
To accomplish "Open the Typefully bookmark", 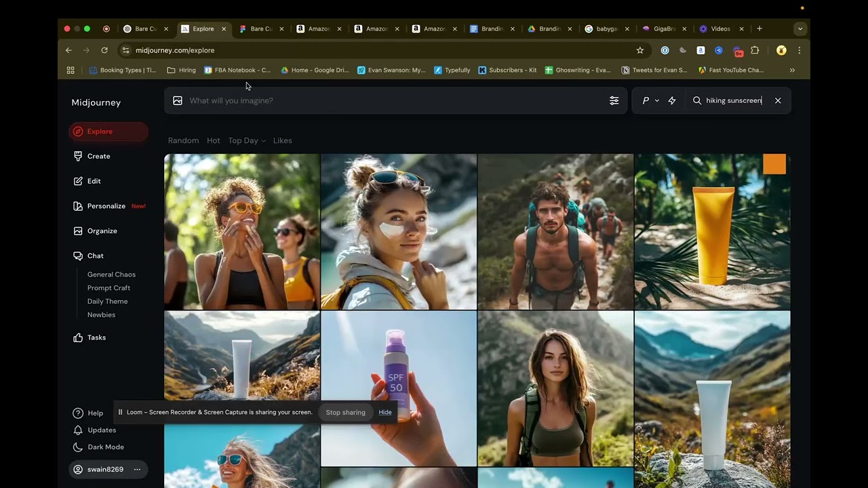I will click(452, 70).
